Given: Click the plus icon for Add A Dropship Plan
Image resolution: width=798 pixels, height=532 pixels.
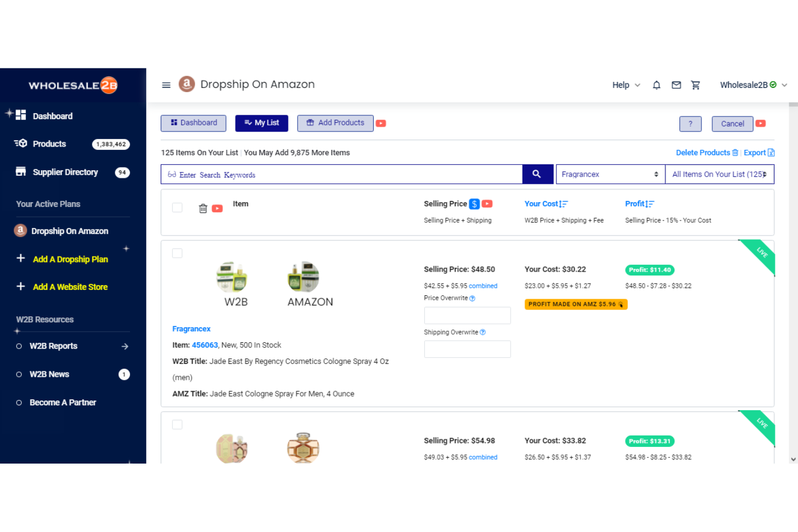Looking at the screenshot, I should [20, 258].
